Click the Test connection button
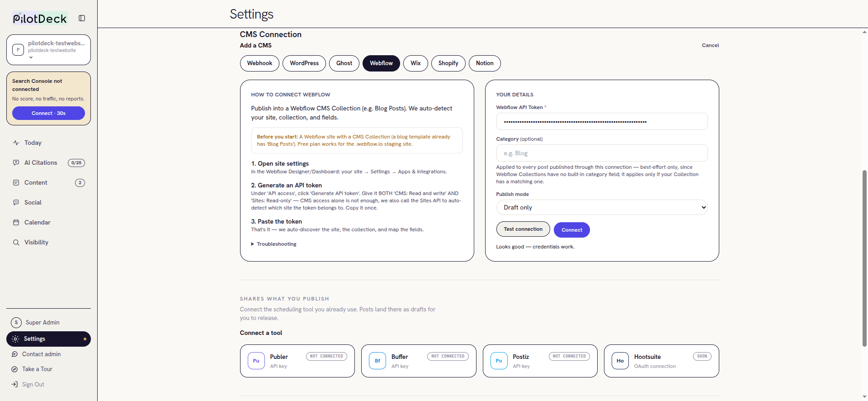868x401 pixels. tap(523, 229)
